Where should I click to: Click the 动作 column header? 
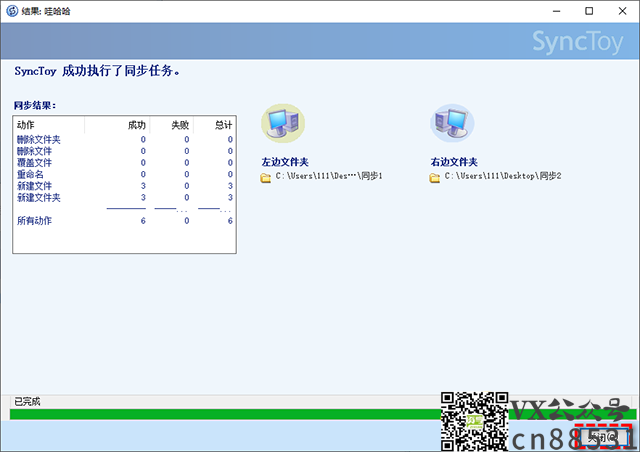pyautogui.click(x=49, y=125)
